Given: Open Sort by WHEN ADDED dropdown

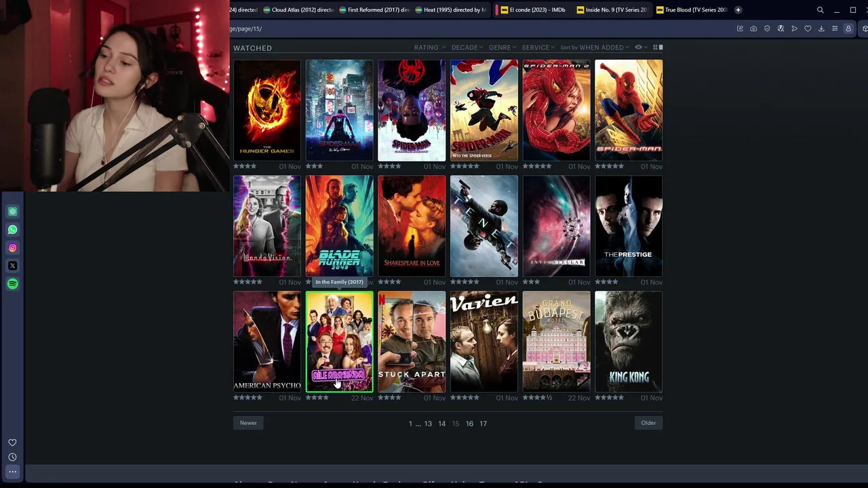Looking at the screenshot, I should point(595,47).
